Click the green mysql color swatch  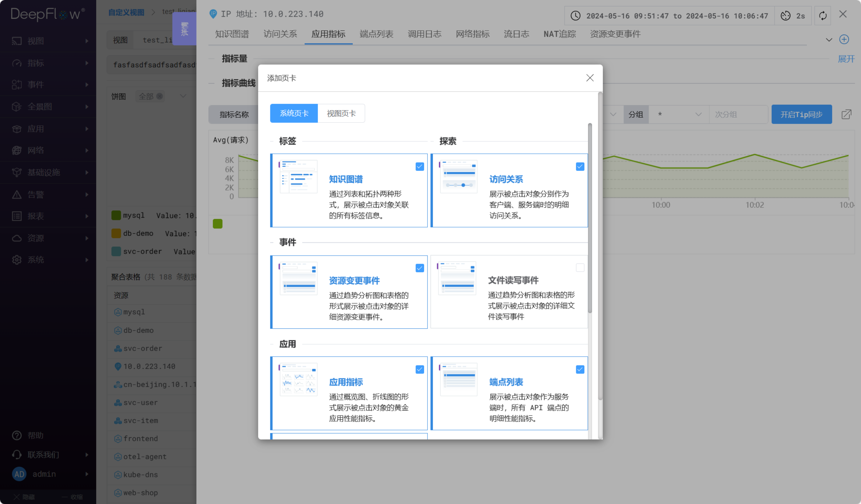[x=116, y=215]
